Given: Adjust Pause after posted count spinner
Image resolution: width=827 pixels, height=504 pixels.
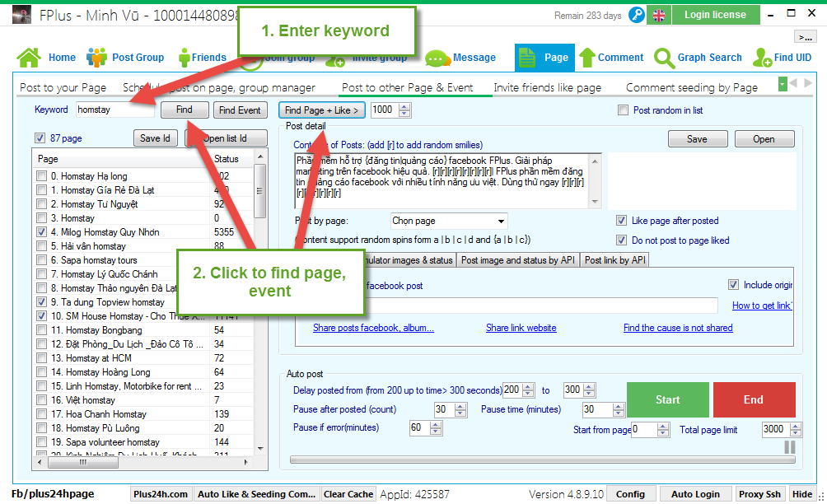Looking at the screenshot, I should pyautogui.click(x=460, y=409).
